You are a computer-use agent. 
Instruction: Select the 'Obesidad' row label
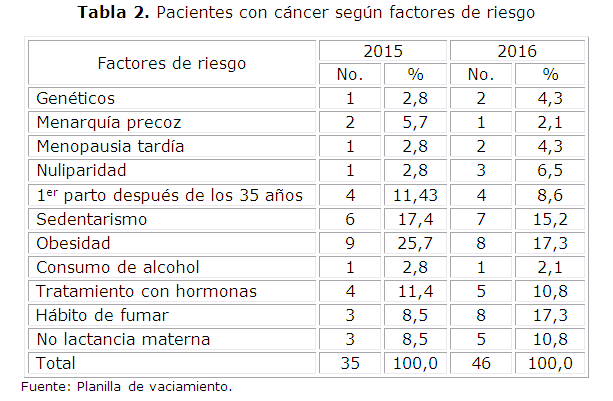coord(72,243)
